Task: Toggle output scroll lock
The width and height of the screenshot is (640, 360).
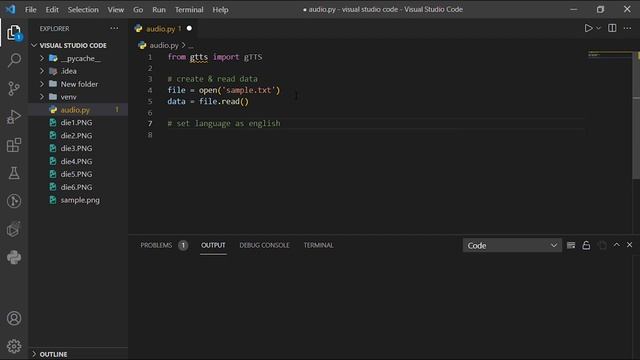Action: (586, 245)
